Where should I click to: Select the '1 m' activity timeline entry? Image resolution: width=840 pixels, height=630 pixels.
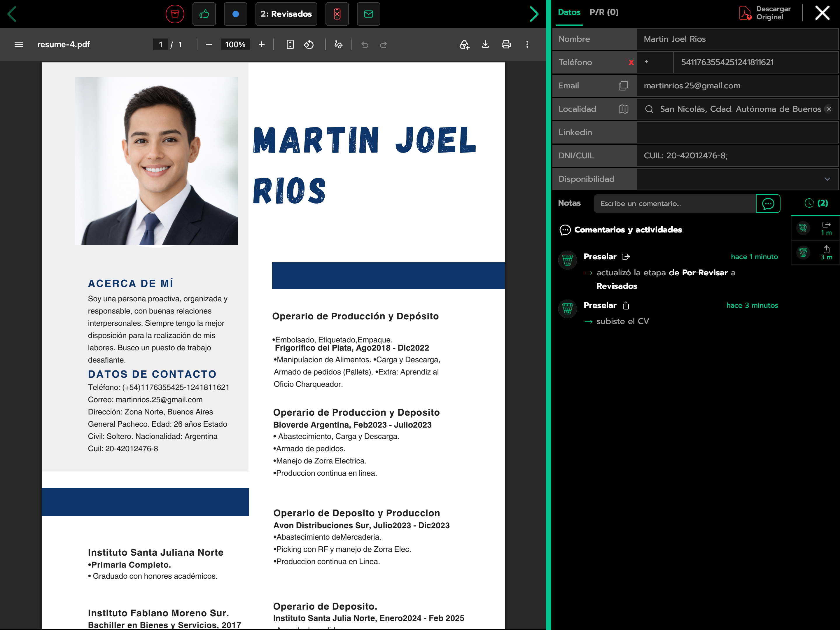click(x=816, y=228)
